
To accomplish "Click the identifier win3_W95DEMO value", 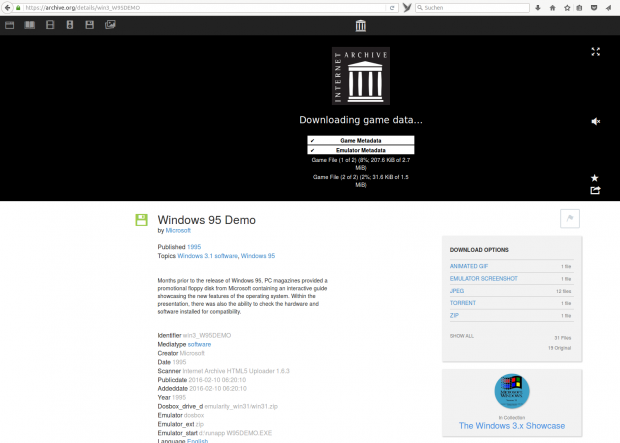I will click(x=207, y=335).
